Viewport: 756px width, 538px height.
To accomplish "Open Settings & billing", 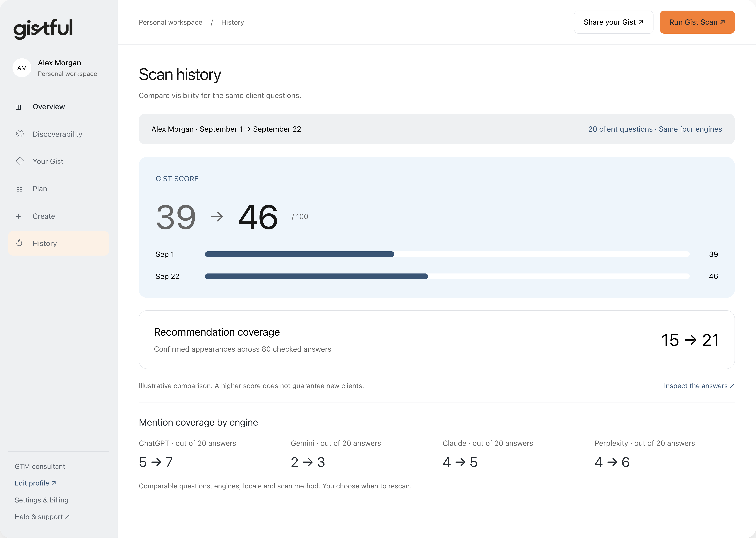I will tap(42, 500).
